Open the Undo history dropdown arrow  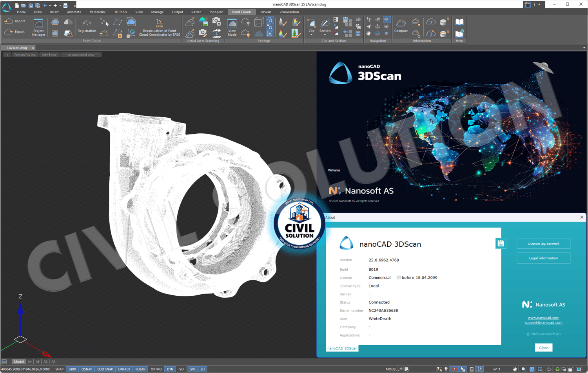pos(50,5)
